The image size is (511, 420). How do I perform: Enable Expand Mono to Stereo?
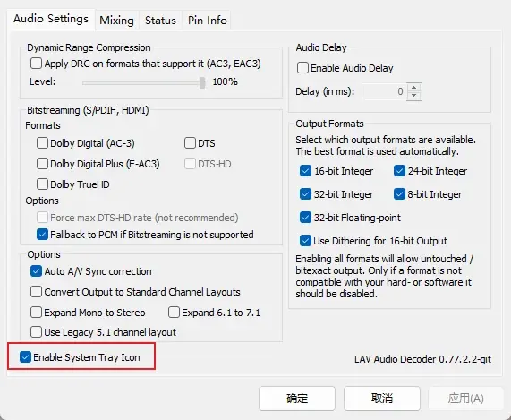pyautogui.click(x=36, y=313)
